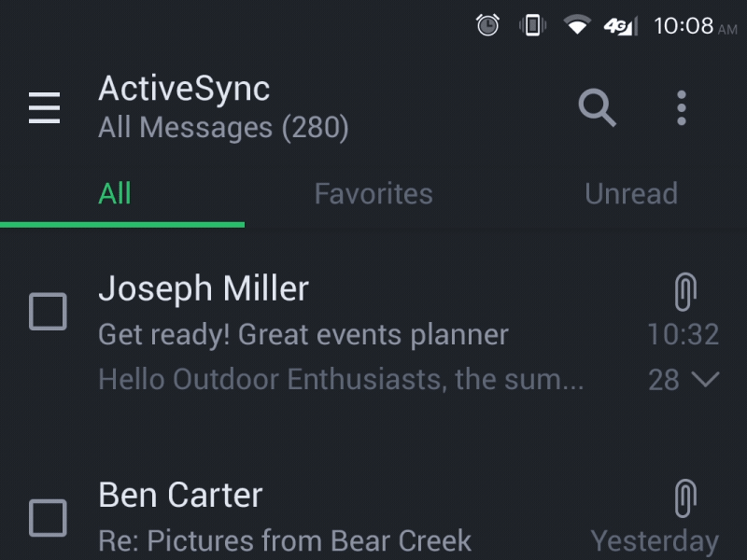Tap the green All tab underline indicator
Screen dimensions: 747x560
(121, 223)
